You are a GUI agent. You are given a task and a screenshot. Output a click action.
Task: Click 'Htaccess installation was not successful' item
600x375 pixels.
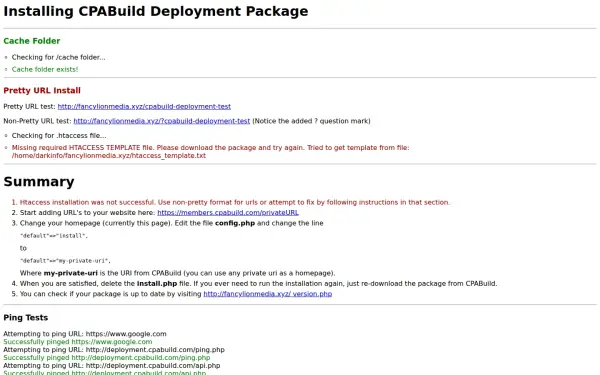[235, 202]
